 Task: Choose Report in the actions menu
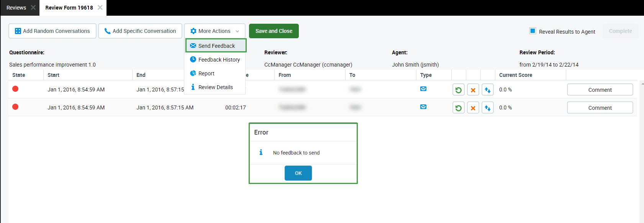[206, 73]
